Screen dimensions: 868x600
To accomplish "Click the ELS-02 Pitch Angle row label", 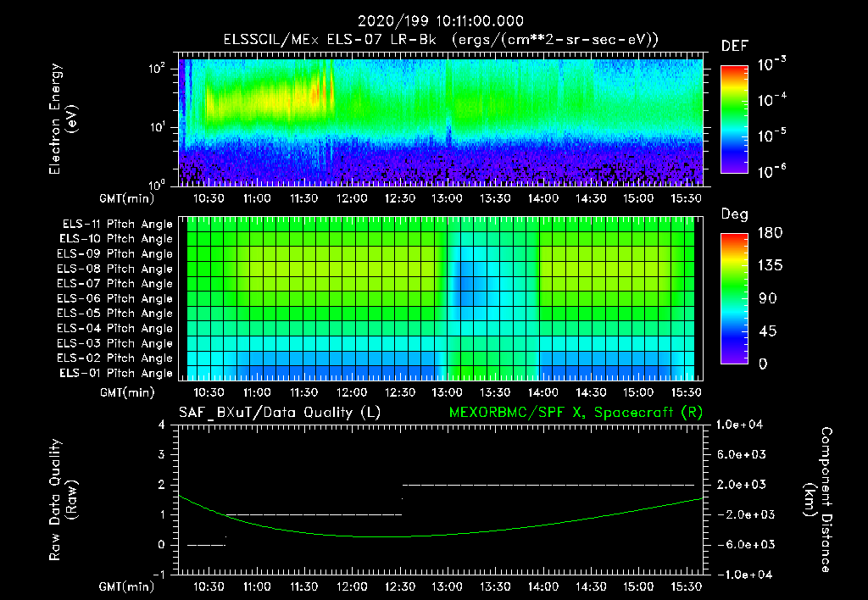I will click(115, 358).
